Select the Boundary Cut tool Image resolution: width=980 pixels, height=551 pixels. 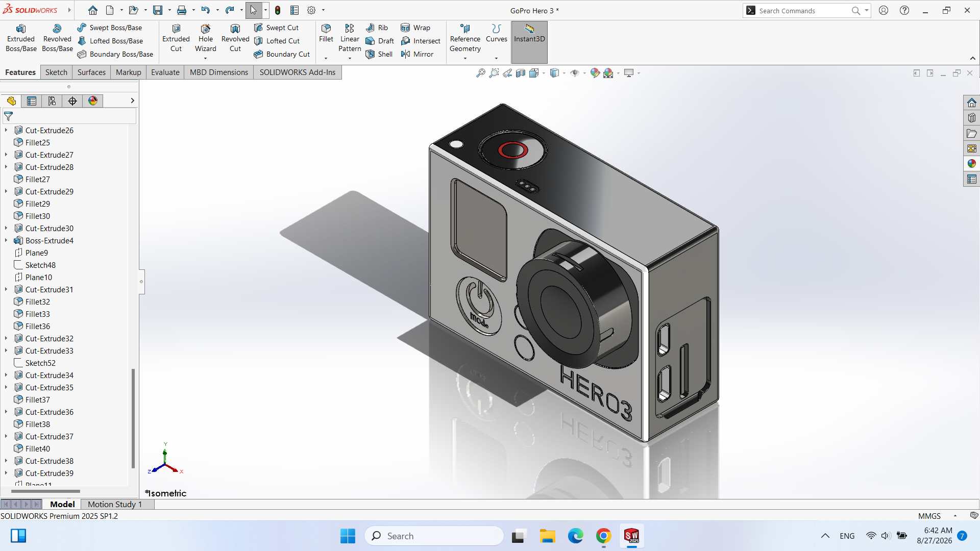pyautogui.click(x=282, y=54)
